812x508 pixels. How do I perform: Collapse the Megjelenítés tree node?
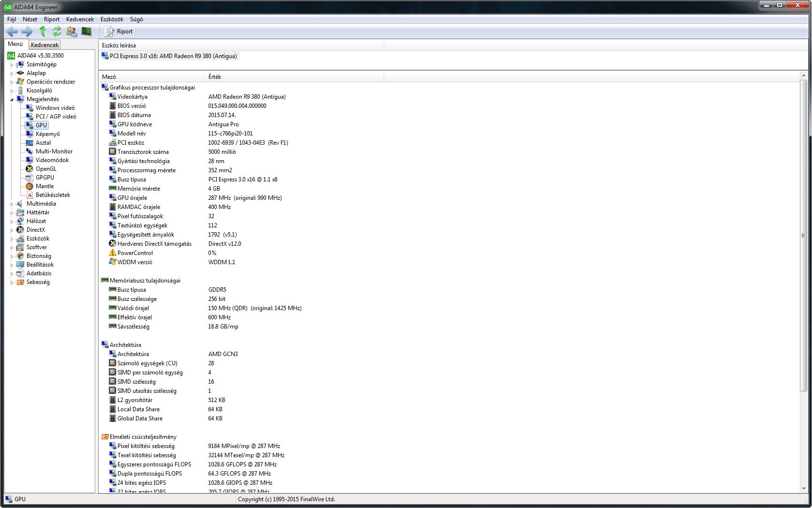pos(12,99)
